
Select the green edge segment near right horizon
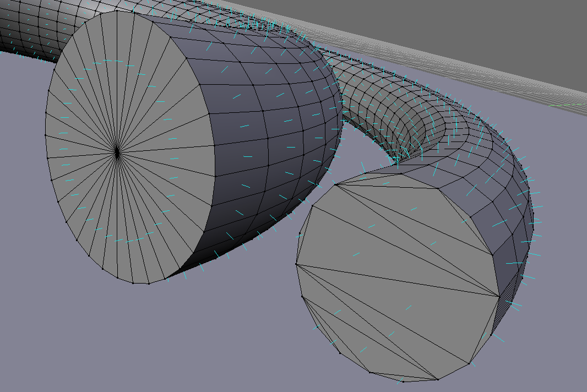(x=566, y=105)
